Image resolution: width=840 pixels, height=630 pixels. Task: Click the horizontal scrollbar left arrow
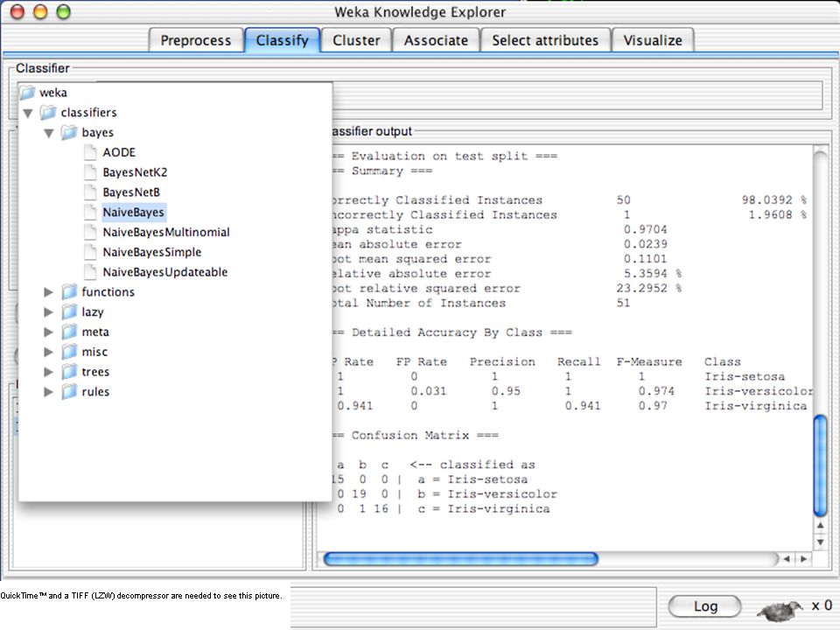(787, 559)
